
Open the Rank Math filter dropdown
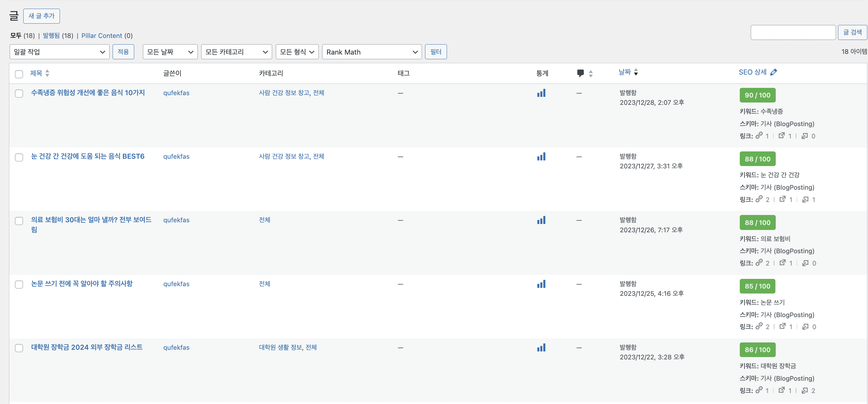pos(372,52)
